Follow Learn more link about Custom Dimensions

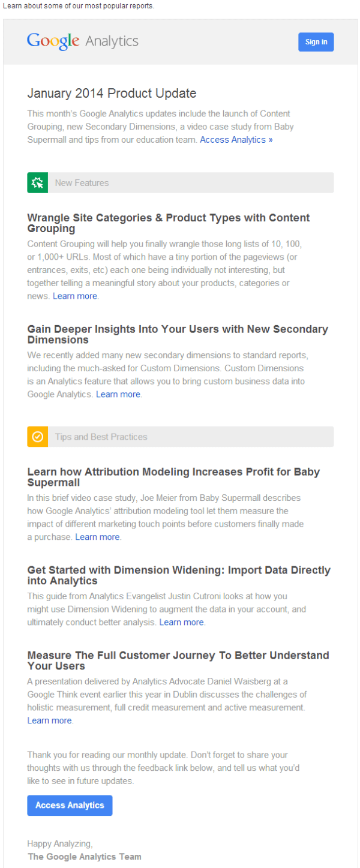118,395
